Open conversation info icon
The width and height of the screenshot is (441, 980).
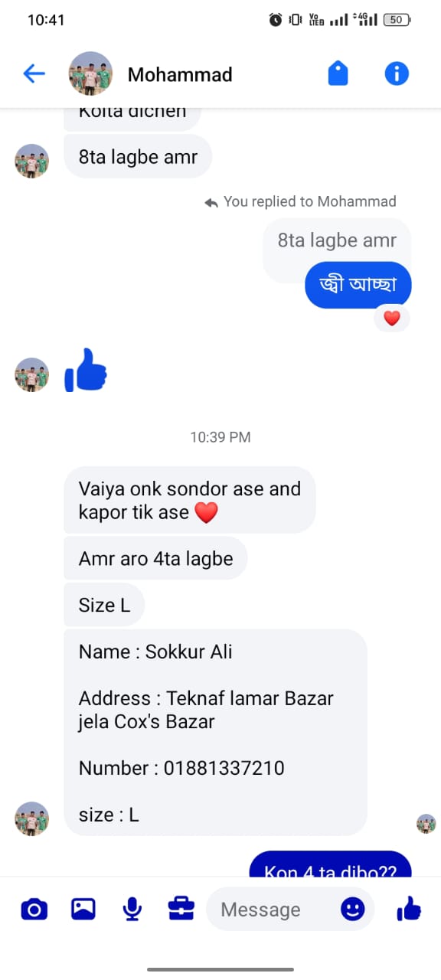coord(397,73)
